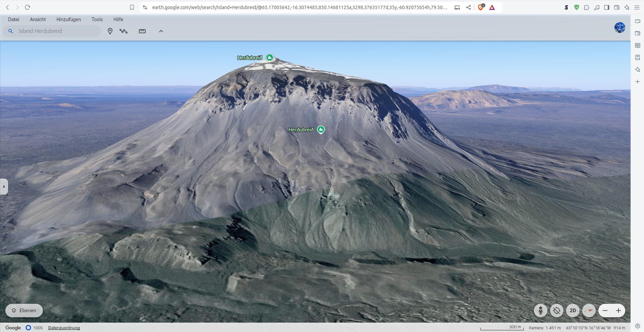
Task: Click the browser forward arrow
Action: pos(17,7)
